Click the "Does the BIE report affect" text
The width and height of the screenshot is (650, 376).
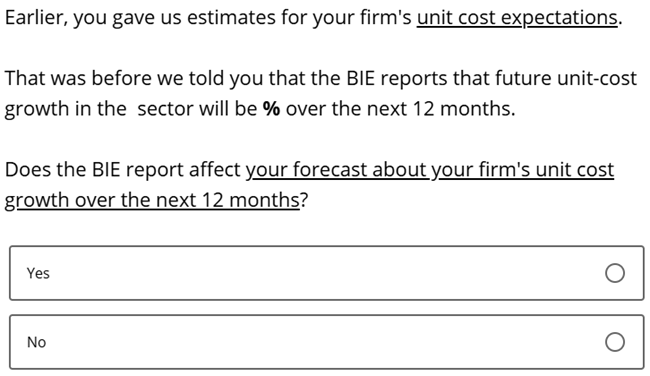[123, 170]
